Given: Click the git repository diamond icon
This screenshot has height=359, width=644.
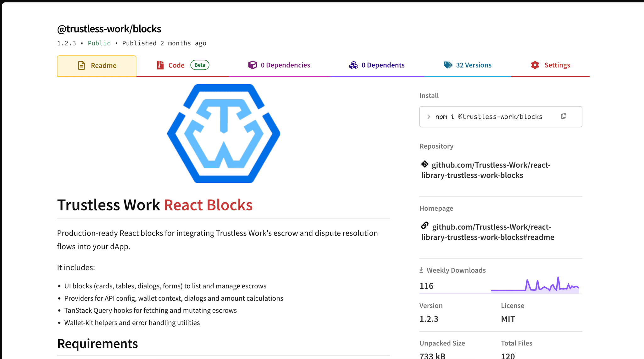Looking at the screenshot, I should point(425,164).
